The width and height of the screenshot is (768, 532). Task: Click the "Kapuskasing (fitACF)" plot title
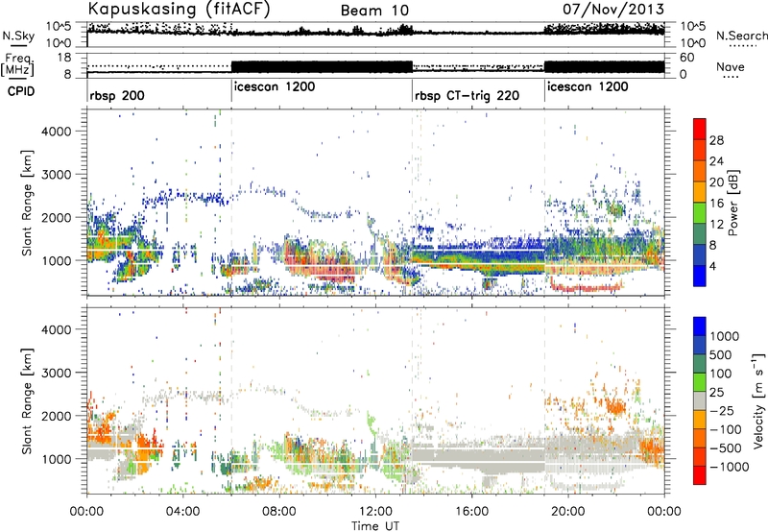click(x=179, y=9)
